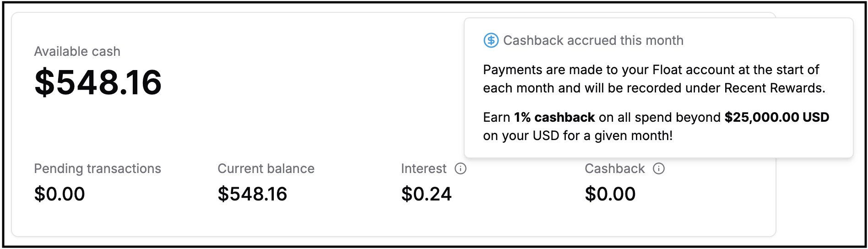
Task: Click the "Cashback" label text
Action: coord(614,169)
